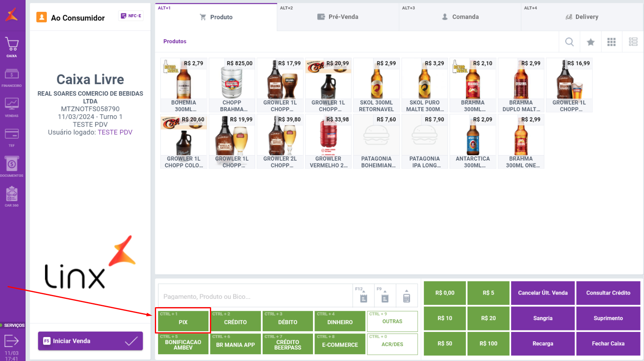Select Patagonia Bohemian product at R$ 7,60
The image size is (644, 361).
pos(376,141)
